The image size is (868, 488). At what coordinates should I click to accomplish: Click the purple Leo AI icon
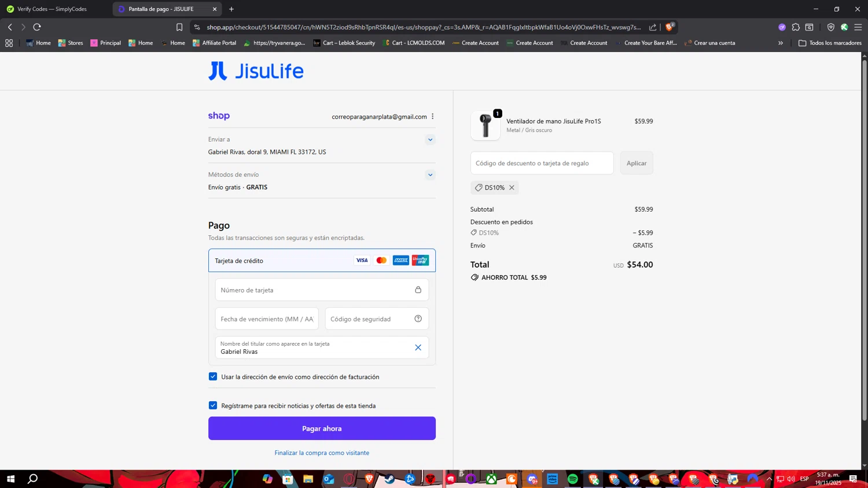point(782,27)
